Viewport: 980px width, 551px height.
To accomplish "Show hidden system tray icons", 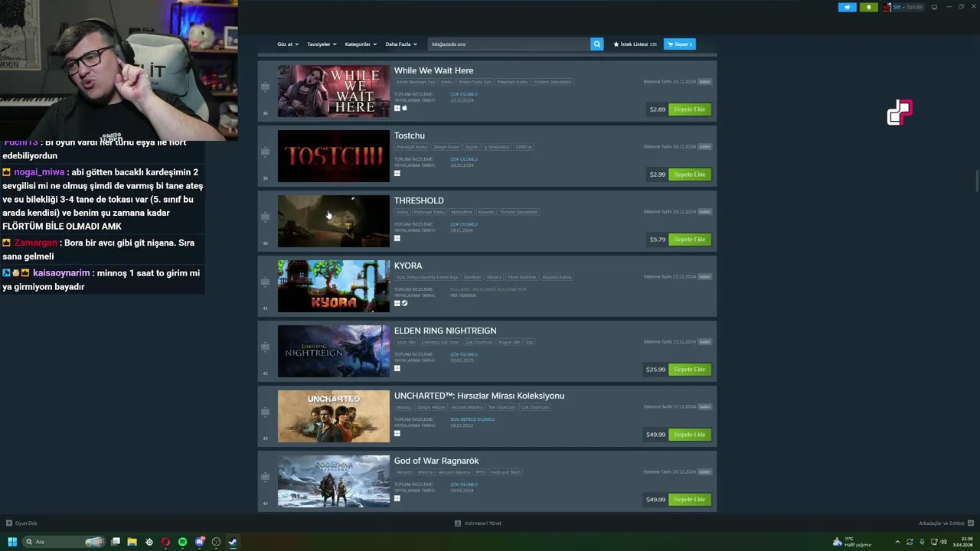I will 897,542.
